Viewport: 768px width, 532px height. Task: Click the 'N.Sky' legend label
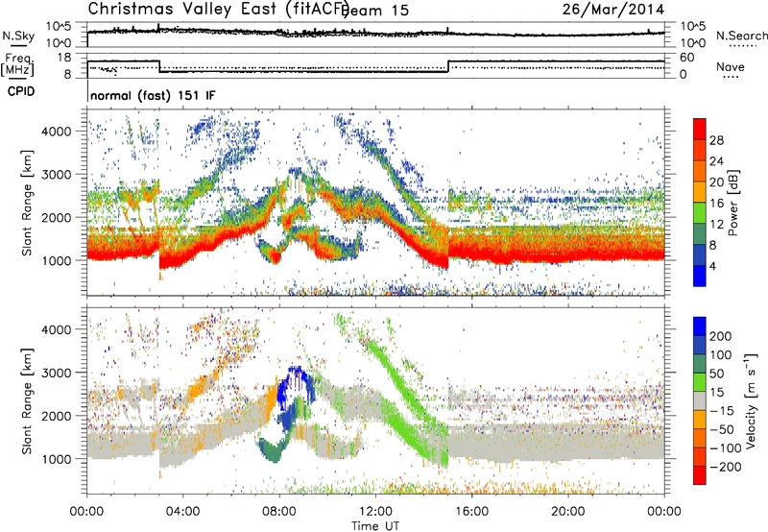point(18,36)
